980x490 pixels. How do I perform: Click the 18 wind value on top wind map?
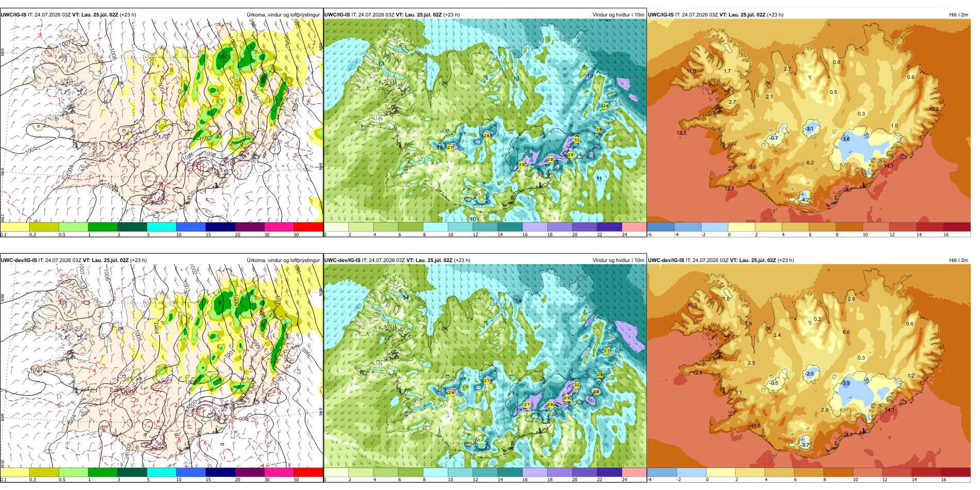click(x=440, y=148)
